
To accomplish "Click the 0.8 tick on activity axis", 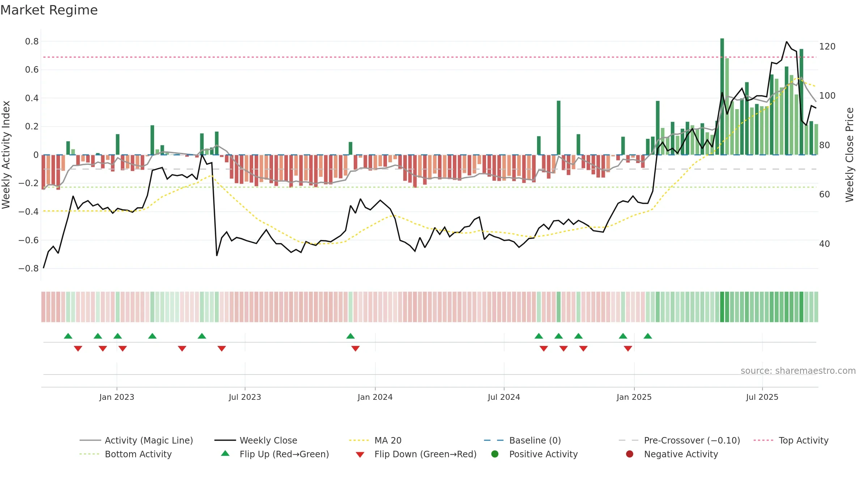I will [x=32, y=41].
